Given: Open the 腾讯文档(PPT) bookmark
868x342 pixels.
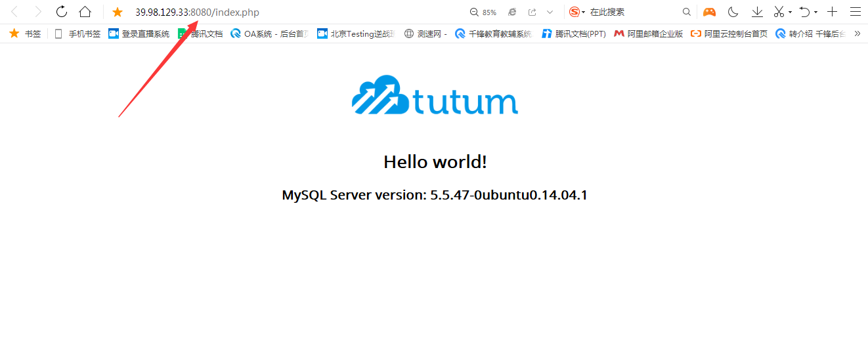Looking at the screenshot, I should tap(574, 33).
